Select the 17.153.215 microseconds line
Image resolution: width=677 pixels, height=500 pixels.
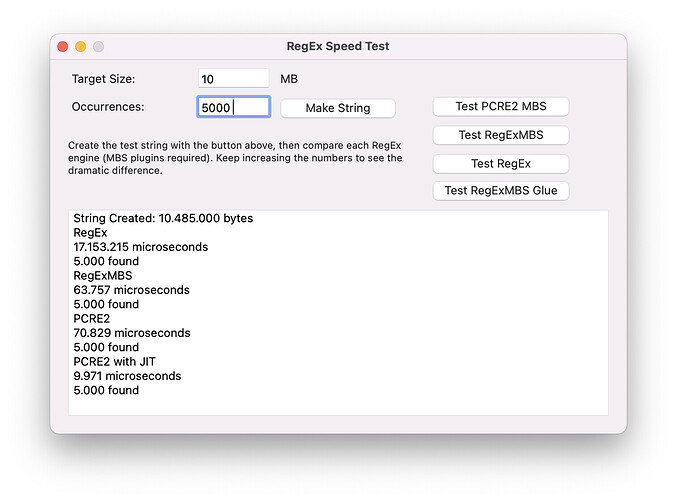[140, 247]
